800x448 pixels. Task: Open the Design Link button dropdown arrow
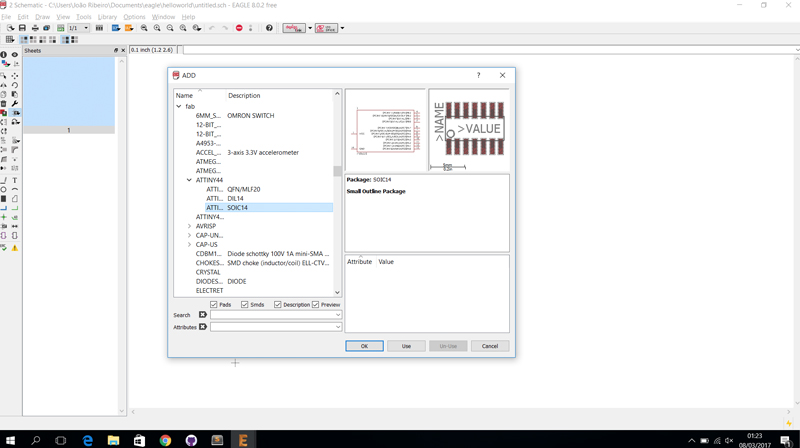[x=310, y=28]
